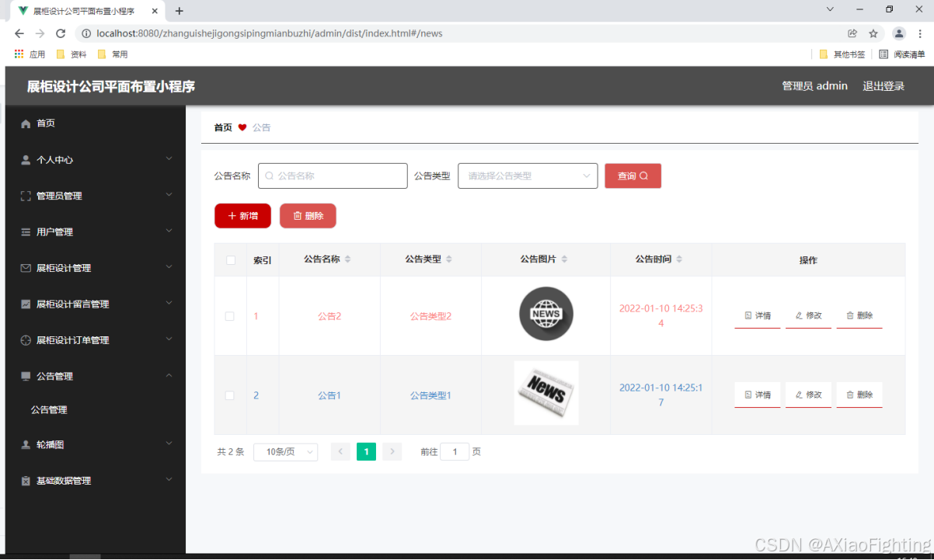Expand the 展柜设计订单管理 menu chevron
934x560 pixels.
(x=169, y=339)
